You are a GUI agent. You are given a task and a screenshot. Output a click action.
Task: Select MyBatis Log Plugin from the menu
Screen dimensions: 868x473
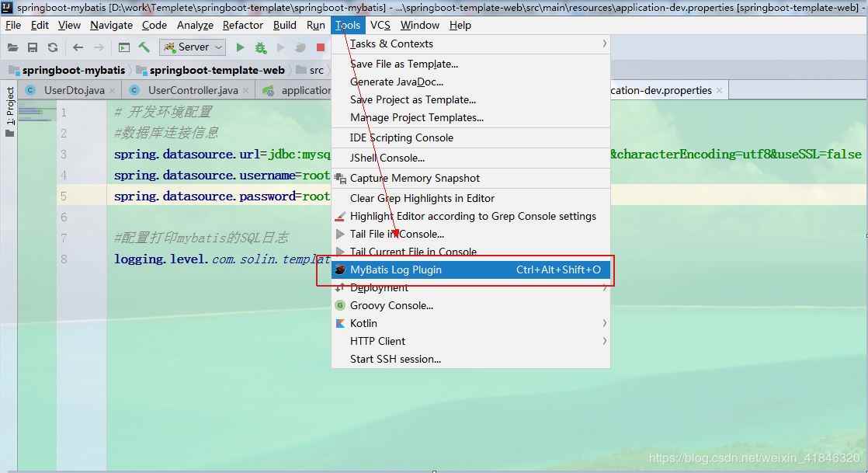coord(396,270)
